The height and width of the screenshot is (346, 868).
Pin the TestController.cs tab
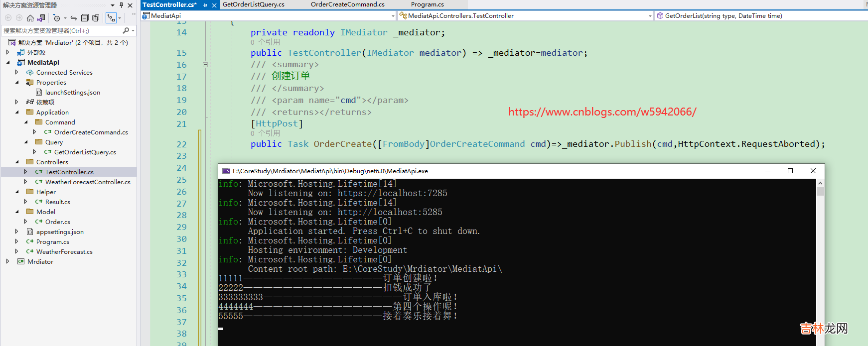(205, 5)
